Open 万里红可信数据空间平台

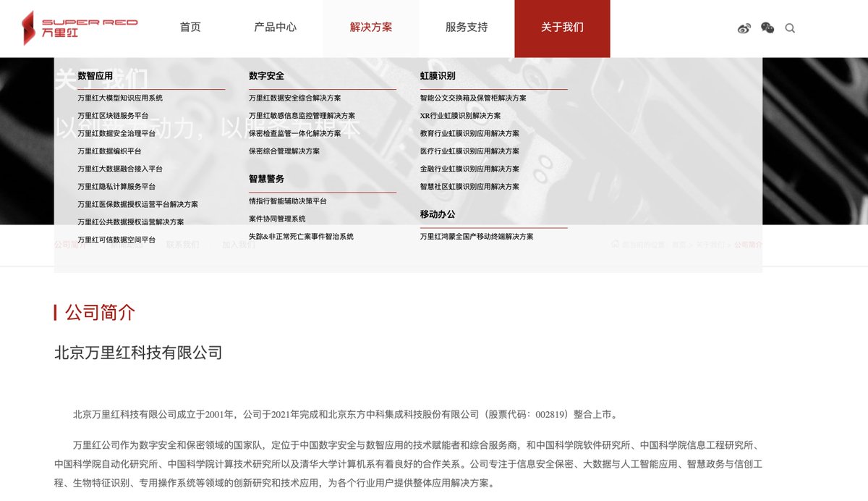pos(116,240)
